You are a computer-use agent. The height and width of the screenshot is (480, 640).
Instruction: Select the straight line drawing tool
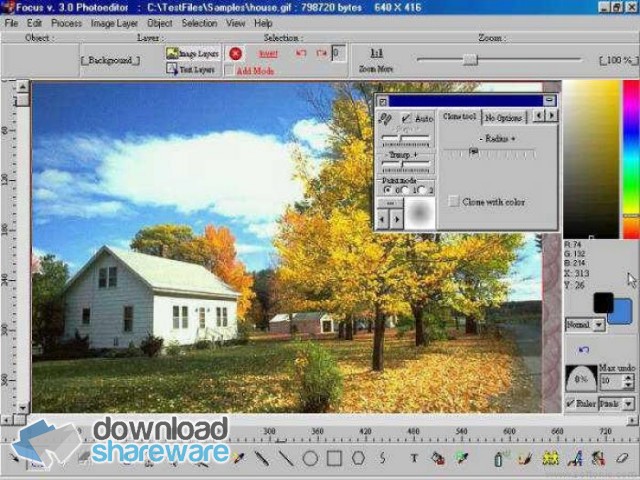[x=286, y=458]
